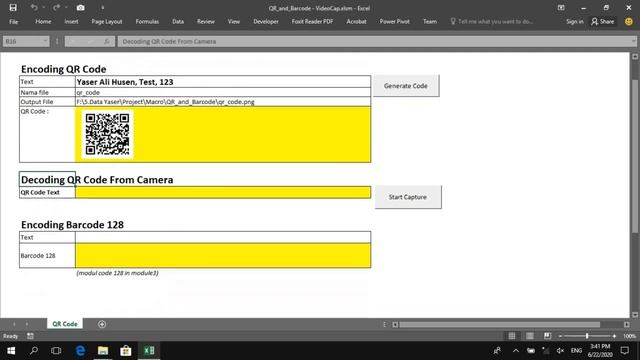Click the horizontal scrollbar right arrow
Viewport: 640px width, 360px height.
pos(627,324)
